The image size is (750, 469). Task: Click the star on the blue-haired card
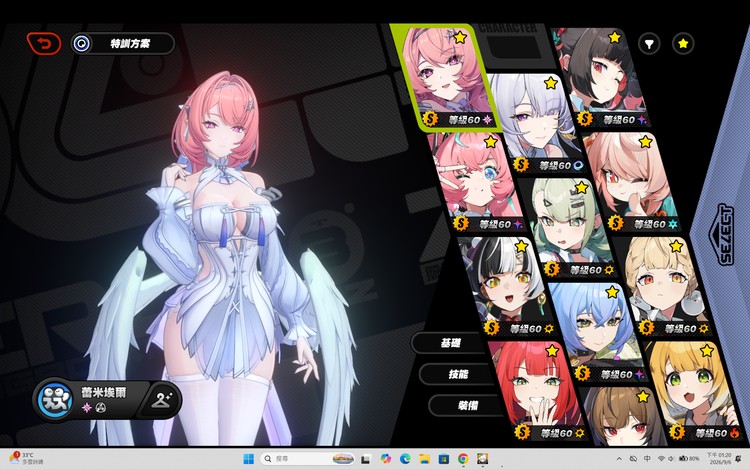(x=612, y=292)
